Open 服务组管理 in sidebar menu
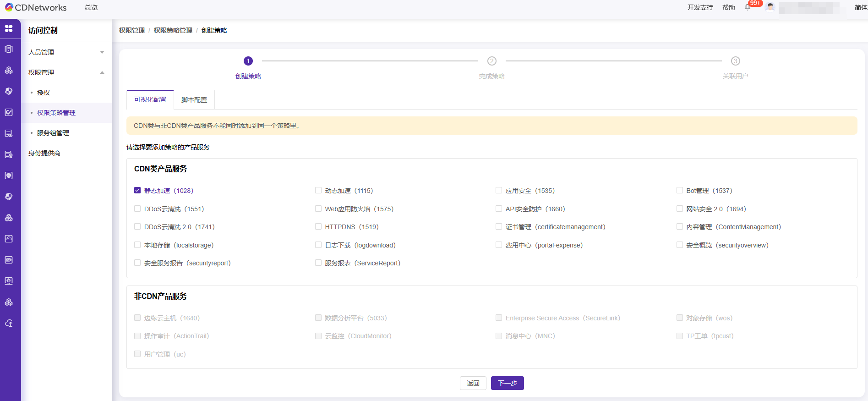This screenshot has width=868, height=401. point(53,133)
